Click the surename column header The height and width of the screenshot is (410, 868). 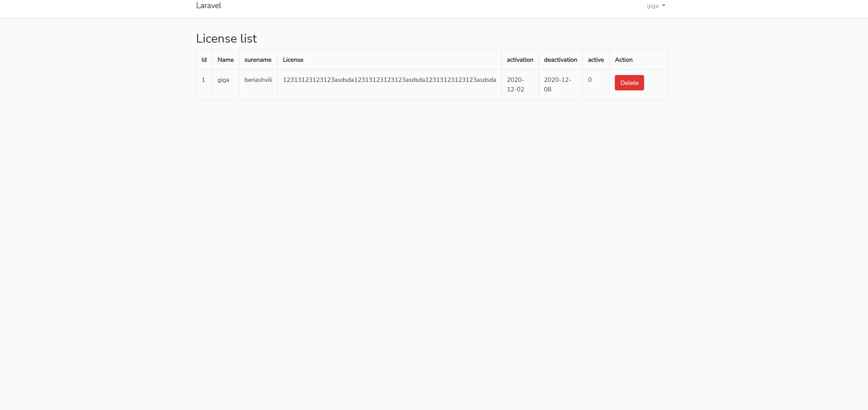click(258, 60)
